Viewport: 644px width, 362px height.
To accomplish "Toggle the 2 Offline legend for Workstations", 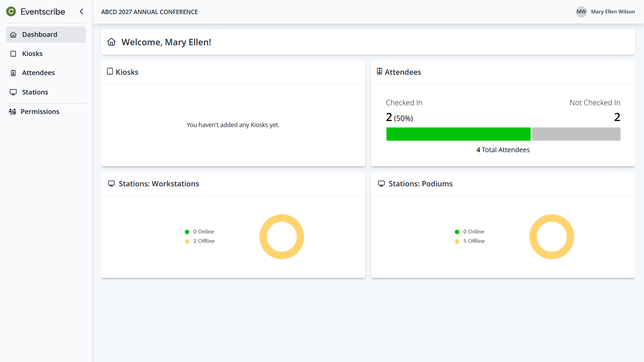I will [x=200, y=241].
